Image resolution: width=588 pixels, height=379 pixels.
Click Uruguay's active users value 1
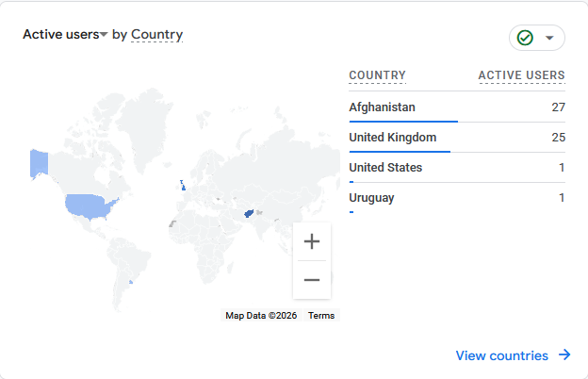[x=562, y=198]
